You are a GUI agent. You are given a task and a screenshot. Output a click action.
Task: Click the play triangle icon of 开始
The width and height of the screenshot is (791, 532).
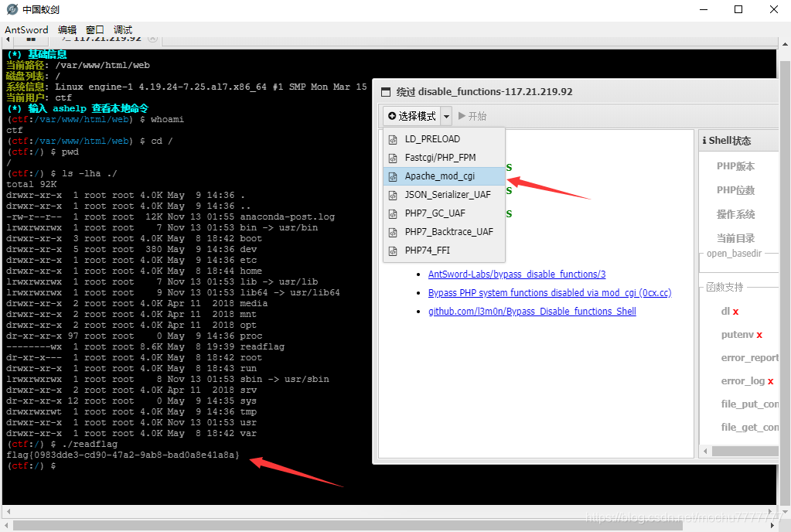click(x=462, y=117)
